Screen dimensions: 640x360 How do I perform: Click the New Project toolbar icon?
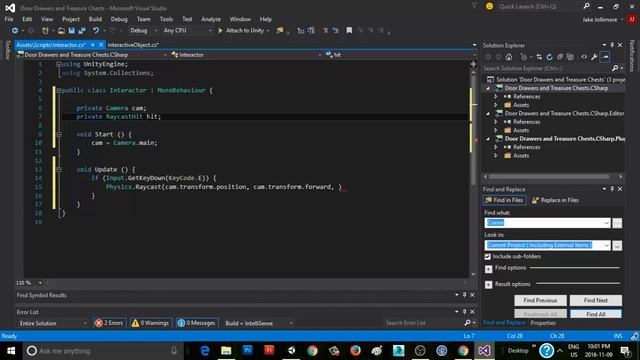45,31
